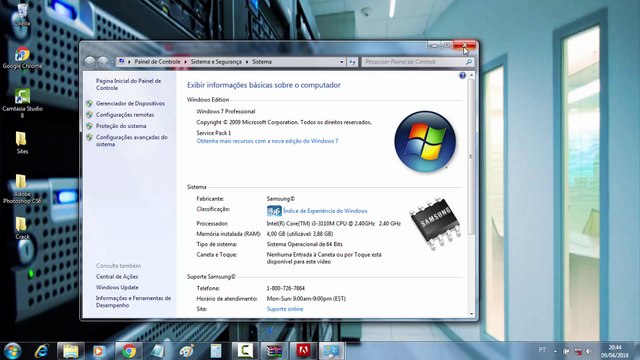This screenshot has height=360, width=640.
Task: Open Central de Ações link
Action: tap(117, 276)
